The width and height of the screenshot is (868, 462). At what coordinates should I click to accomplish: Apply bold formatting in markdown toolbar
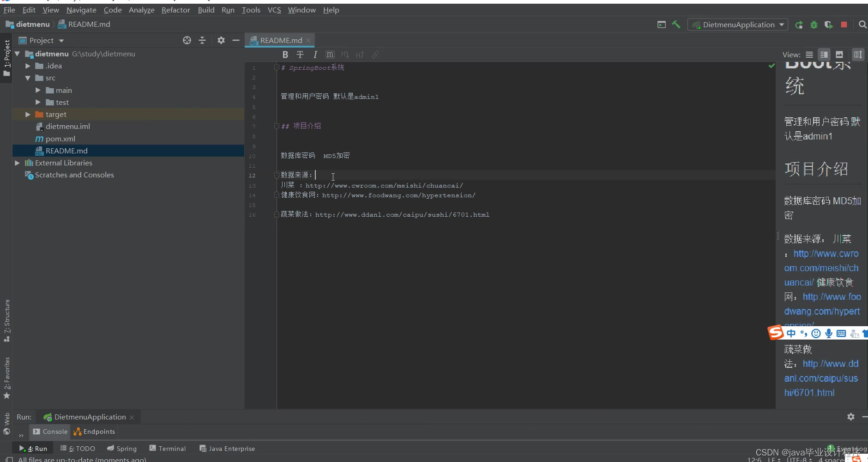[x=285, y=55]
